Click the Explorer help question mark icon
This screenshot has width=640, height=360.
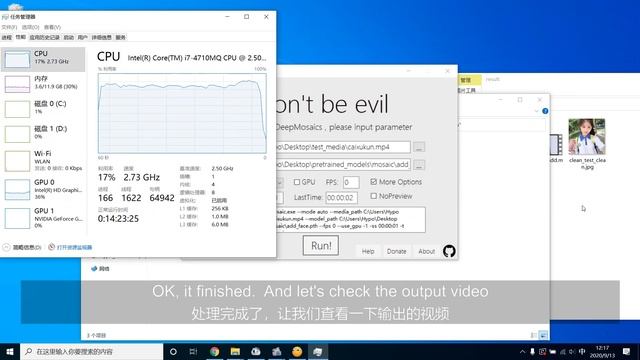(545, 111)
